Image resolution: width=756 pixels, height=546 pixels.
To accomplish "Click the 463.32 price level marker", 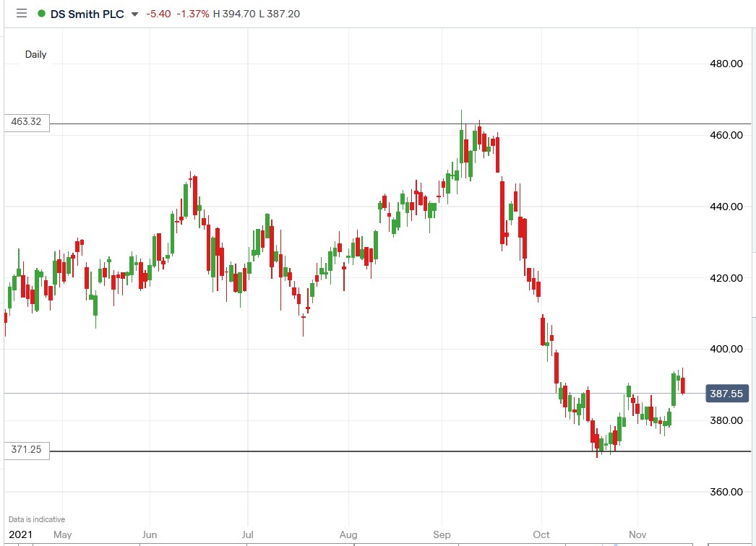I will coord(26,123).
